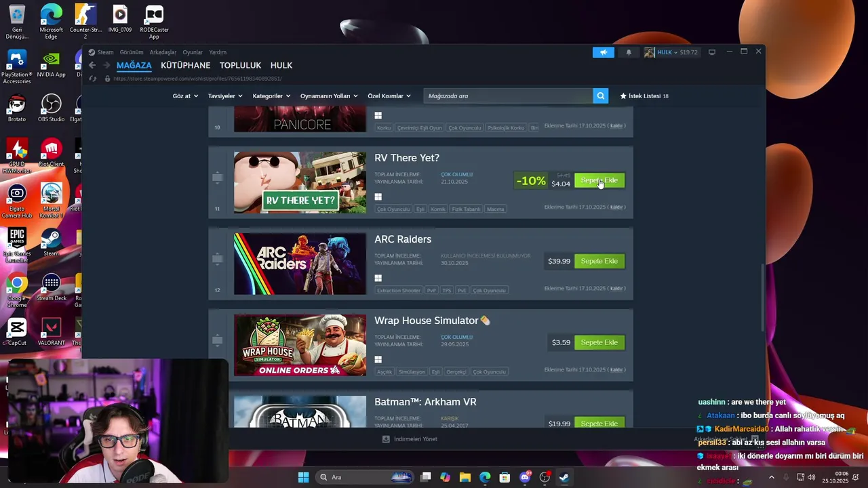The height and width of the screenshot is (488, 868).
Task: Click the Windows taskbar Ara search box
Action: (365, 477)
